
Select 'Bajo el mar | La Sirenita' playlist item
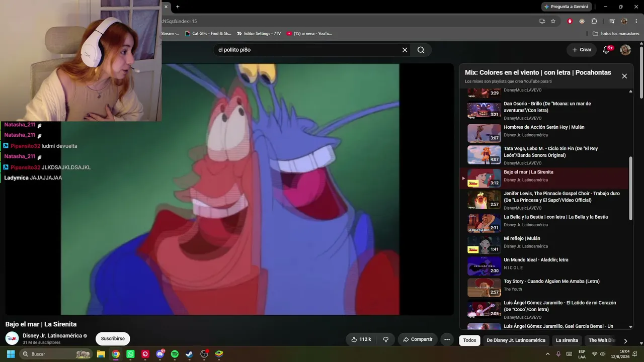(x=545, y=177)
